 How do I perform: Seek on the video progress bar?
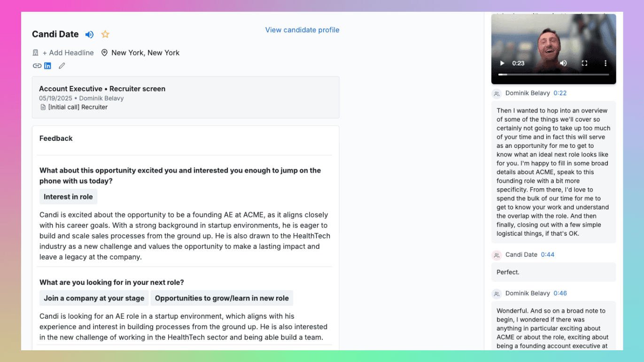tap(553, 74)
